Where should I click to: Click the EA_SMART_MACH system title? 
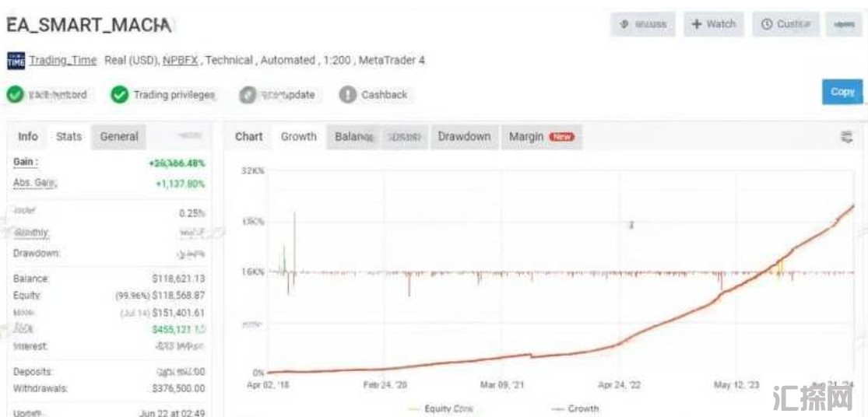coord(89,25)
